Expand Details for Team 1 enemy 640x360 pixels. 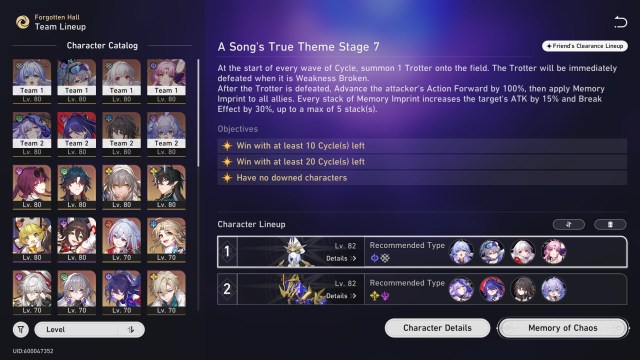341,258
